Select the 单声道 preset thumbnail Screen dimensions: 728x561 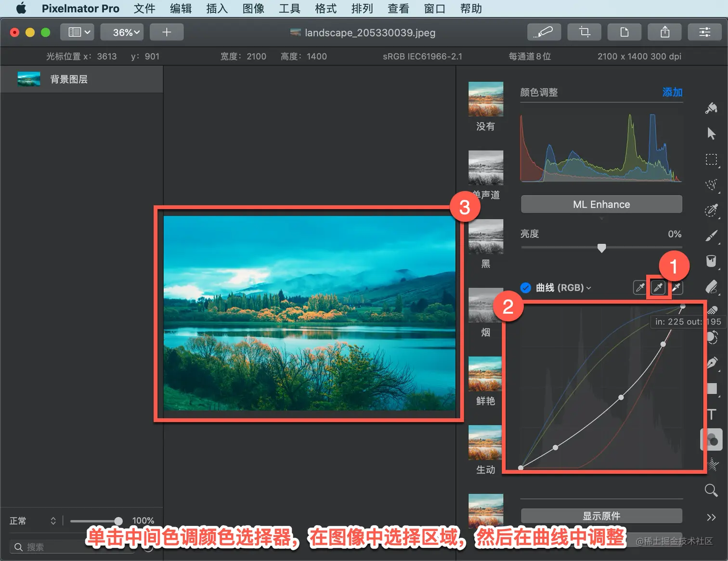(485, 168)
